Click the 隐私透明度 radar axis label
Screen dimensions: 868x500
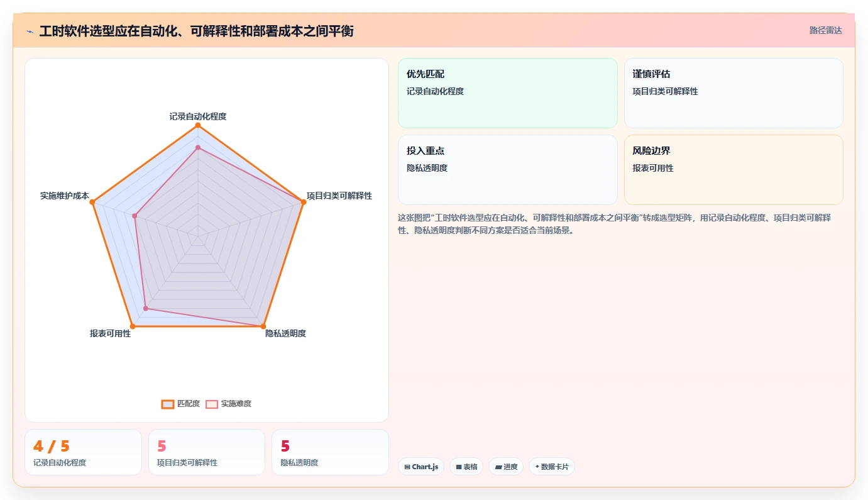click(x=285, y=333)
